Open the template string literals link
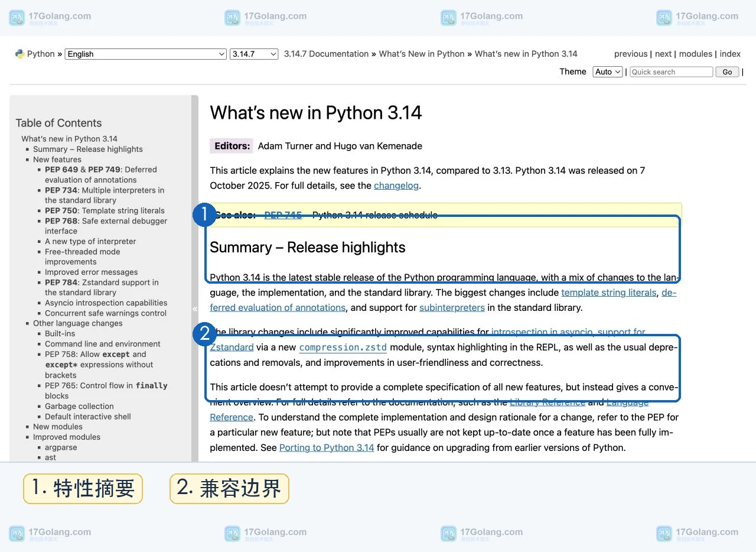 tap(609, 293)
